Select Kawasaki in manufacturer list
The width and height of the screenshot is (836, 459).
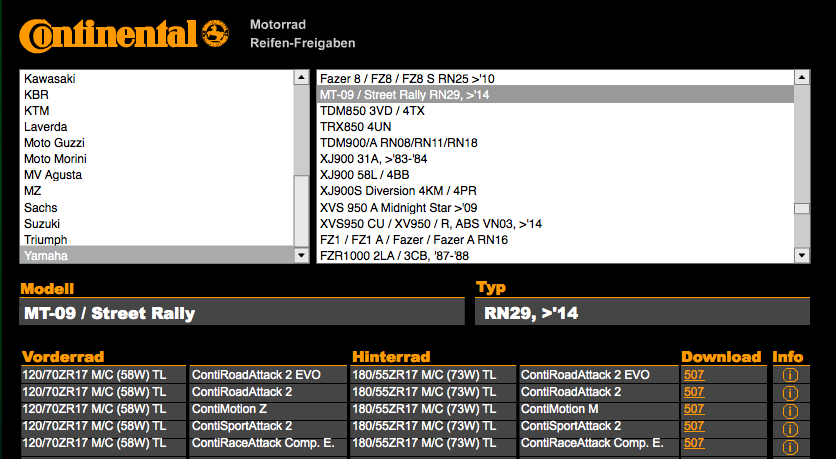click(x=50, y=78)
